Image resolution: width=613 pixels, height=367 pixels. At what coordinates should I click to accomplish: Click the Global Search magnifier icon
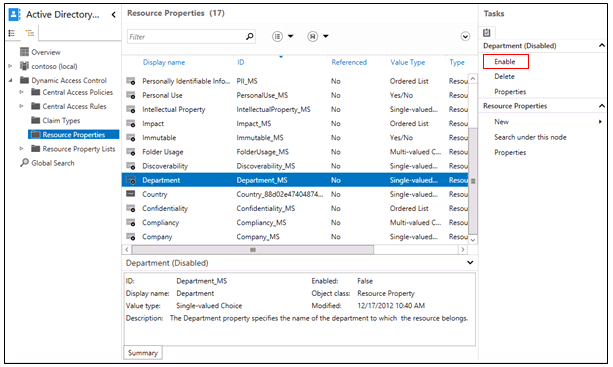click(x=24, y=163)
